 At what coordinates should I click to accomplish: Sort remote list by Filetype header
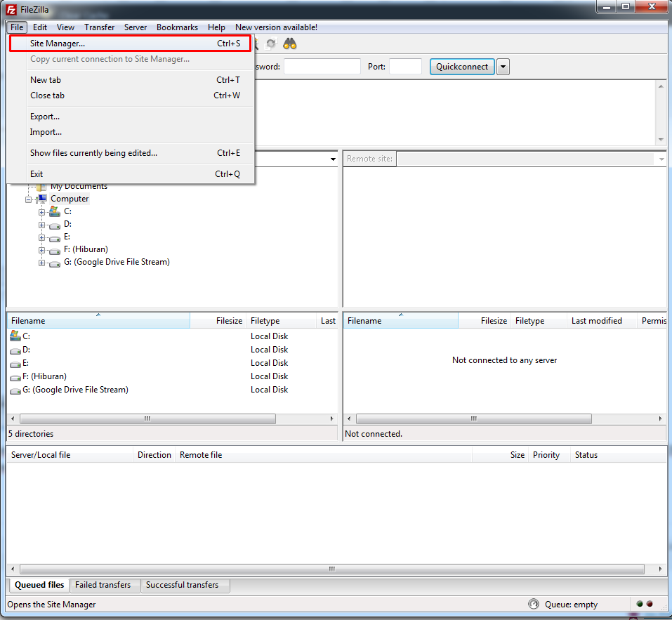[x=539, y=320]
